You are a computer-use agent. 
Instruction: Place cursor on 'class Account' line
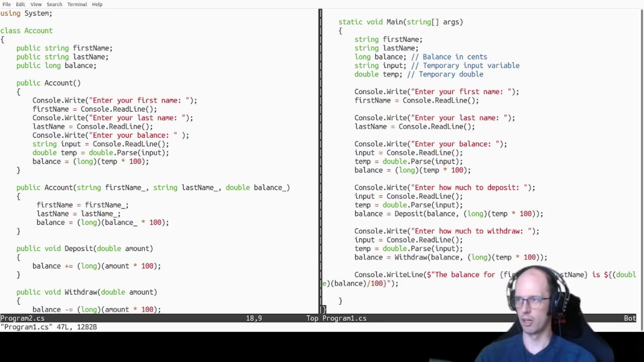pos(26,31)
